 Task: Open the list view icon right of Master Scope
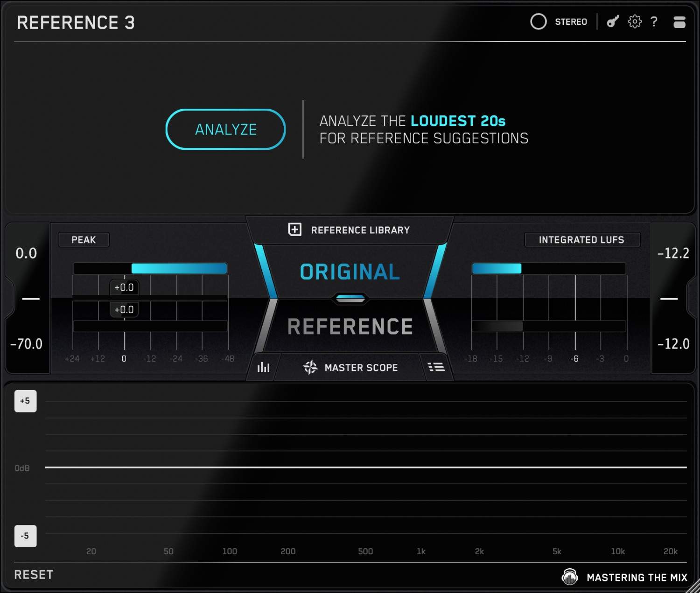coord(436,367)
